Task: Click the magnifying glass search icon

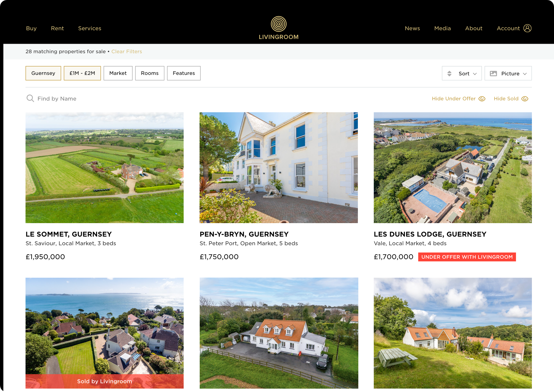Action: click(30, 99)
